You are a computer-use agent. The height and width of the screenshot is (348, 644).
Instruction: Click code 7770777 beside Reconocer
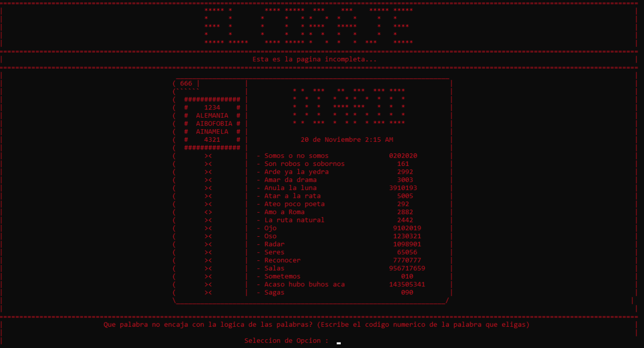[x=407, y=260]
